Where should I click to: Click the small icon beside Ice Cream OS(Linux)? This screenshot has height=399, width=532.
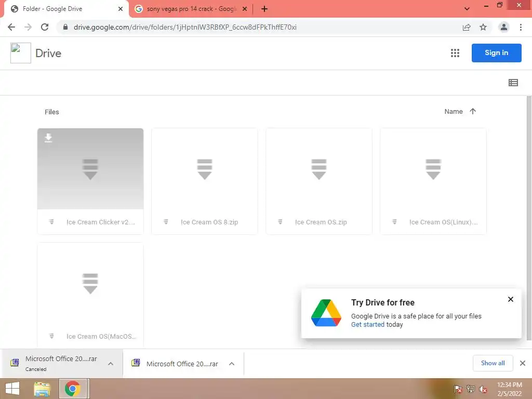pos(395,222)
